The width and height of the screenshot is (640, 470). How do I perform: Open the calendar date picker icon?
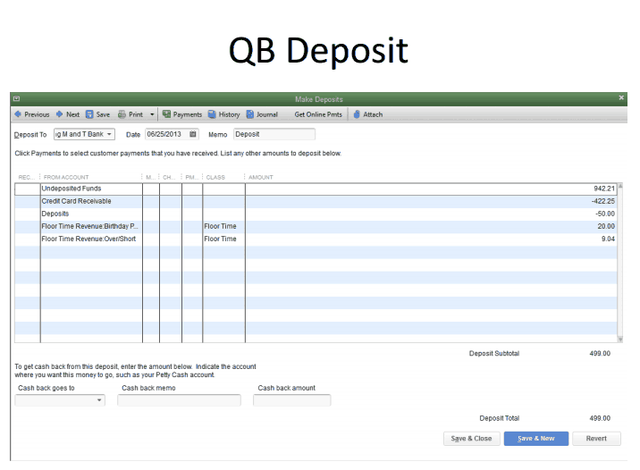(193, 134)
